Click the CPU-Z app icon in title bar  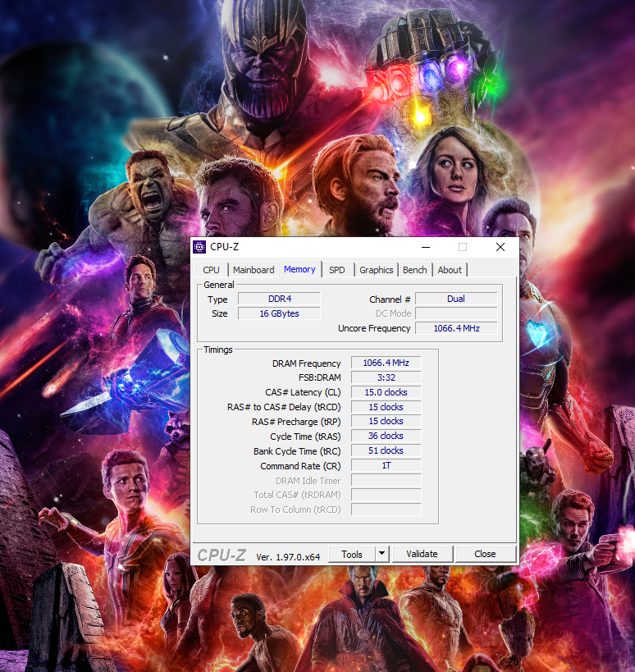coord(199,247)
